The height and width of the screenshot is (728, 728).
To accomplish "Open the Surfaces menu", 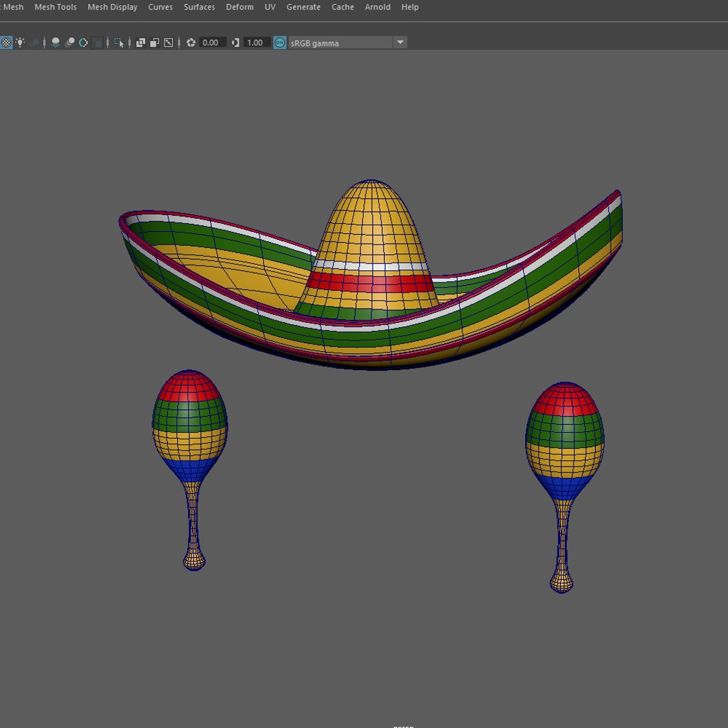I will [199, 7].
